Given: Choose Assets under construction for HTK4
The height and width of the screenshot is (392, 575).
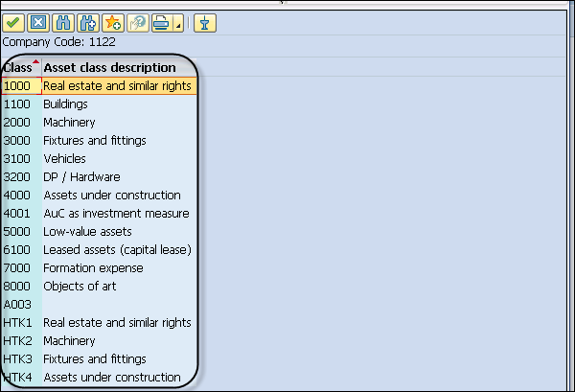Looking at the screenshot, I should [112, 378].
